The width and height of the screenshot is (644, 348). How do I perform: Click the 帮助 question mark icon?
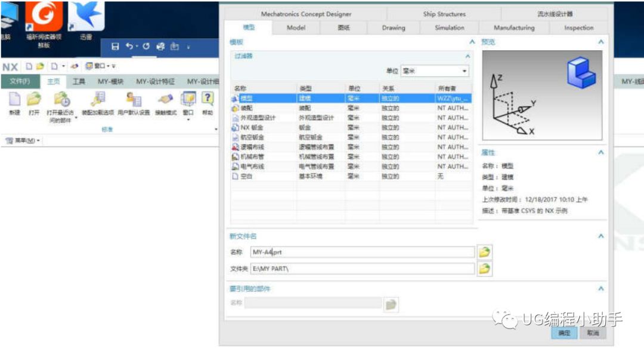pyautogui.click(x=208, y=98)
